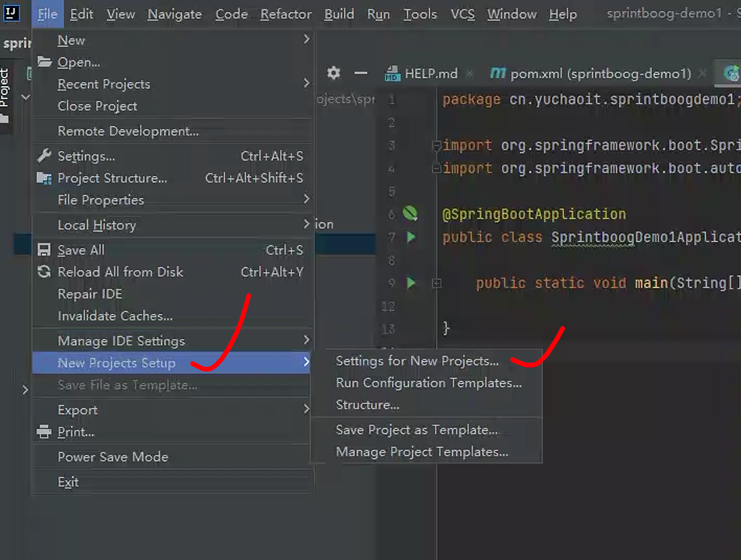Image resolution: width=741 pixels, height=560 pixels.
Task: Expand the Manage IDE Settings submenu
Action: pyautogui.click(x=306, y=340)
